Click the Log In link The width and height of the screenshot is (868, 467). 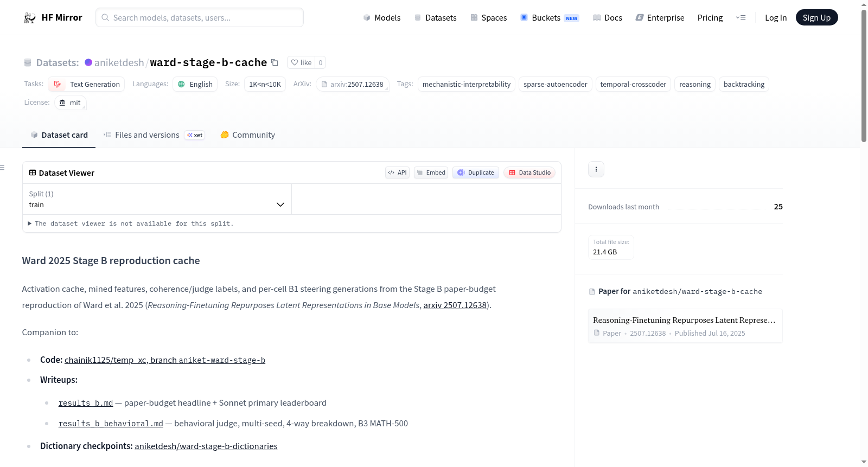coord(776,18)
